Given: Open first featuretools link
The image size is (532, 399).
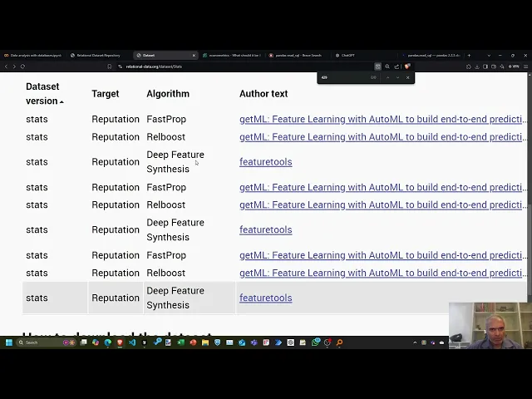Looking at the screenshot, I should [266, 162].
